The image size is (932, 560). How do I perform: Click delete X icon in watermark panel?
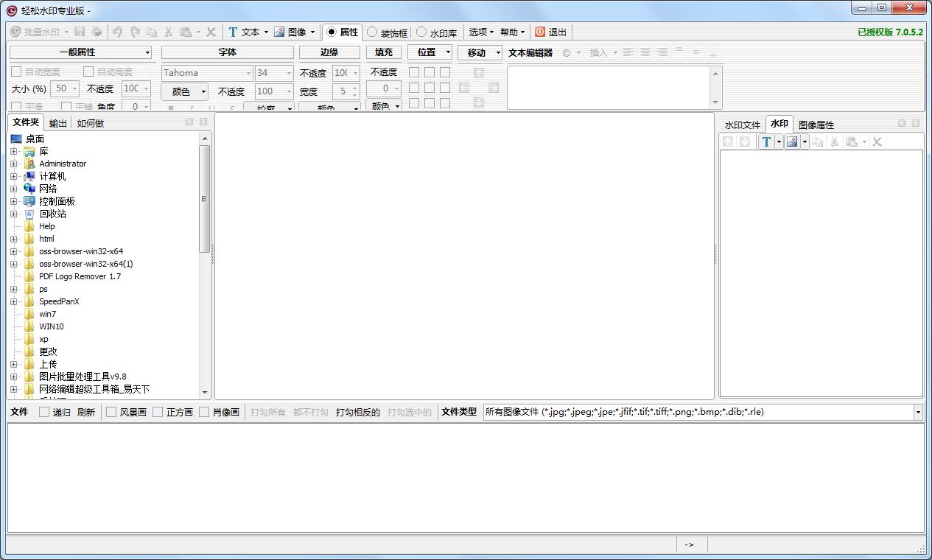click(x=877, y=141)
